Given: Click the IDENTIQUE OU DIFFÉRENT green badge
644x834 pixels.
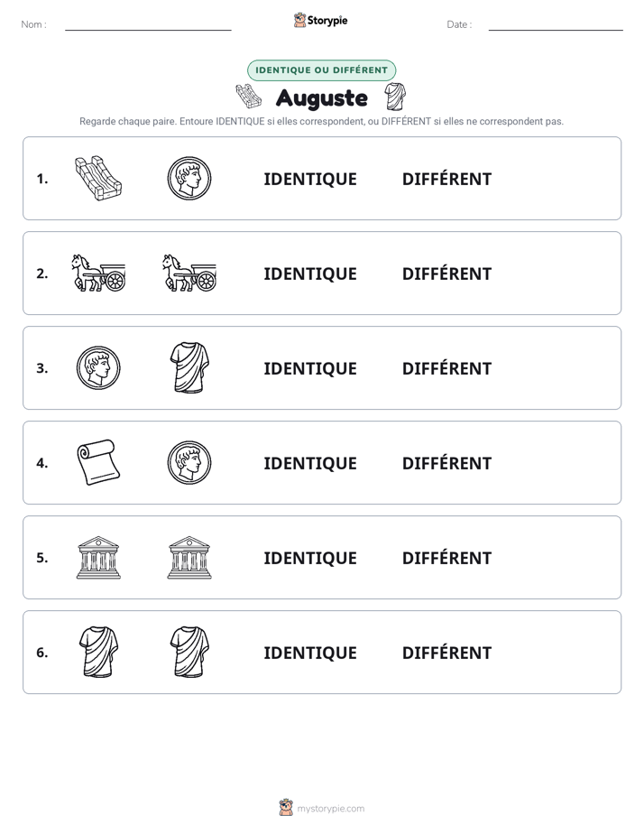Looking at the screenshot, I should pos(321,70).
